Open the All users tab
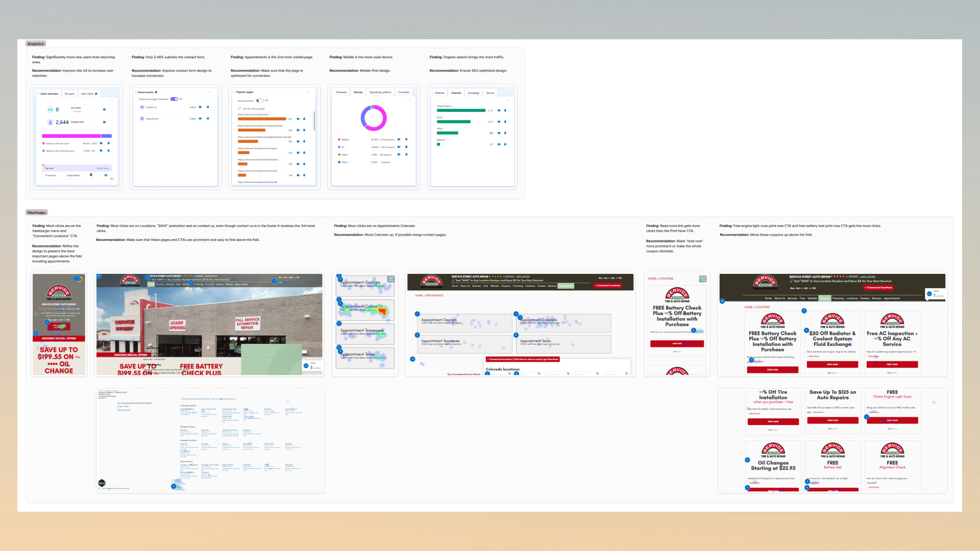 (69, 94)
